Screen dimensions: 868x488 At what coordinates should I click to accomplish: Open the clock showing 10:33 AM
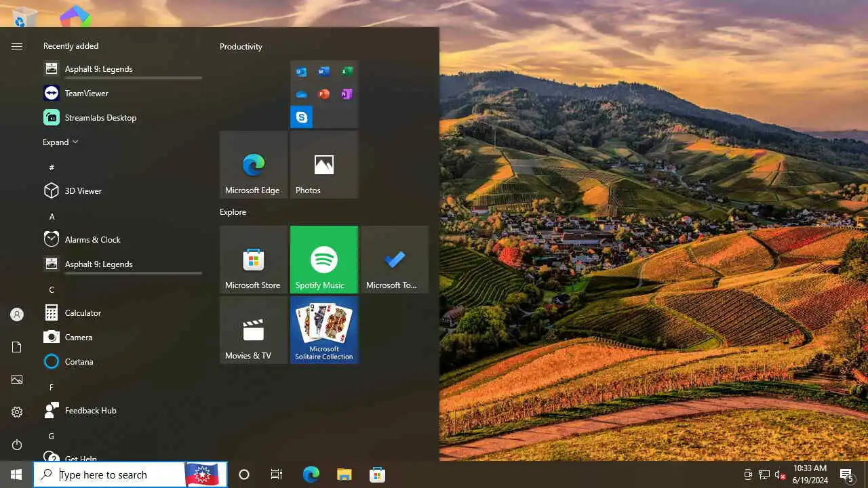[810, 474]
